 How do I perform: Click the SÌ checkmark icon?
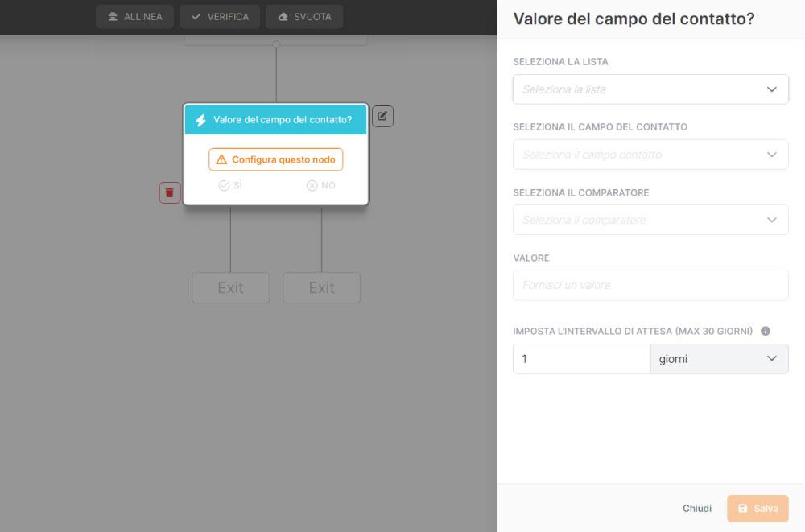(x=224, y=185)
